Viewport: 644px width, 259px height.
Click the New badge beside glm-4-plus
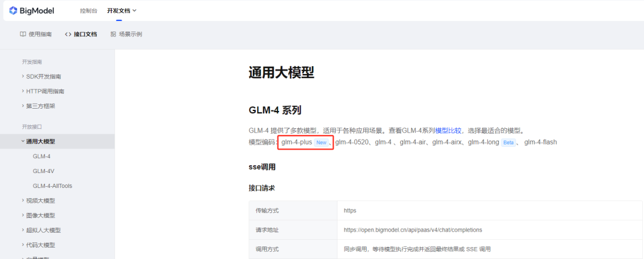[321, 143]
